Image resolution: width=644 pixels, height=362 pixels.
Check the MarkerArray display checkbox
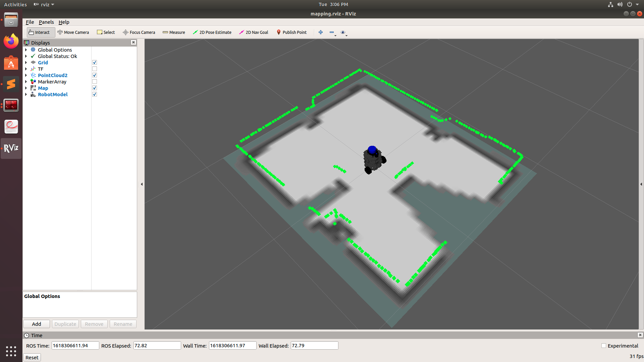(x=95, y=82)
